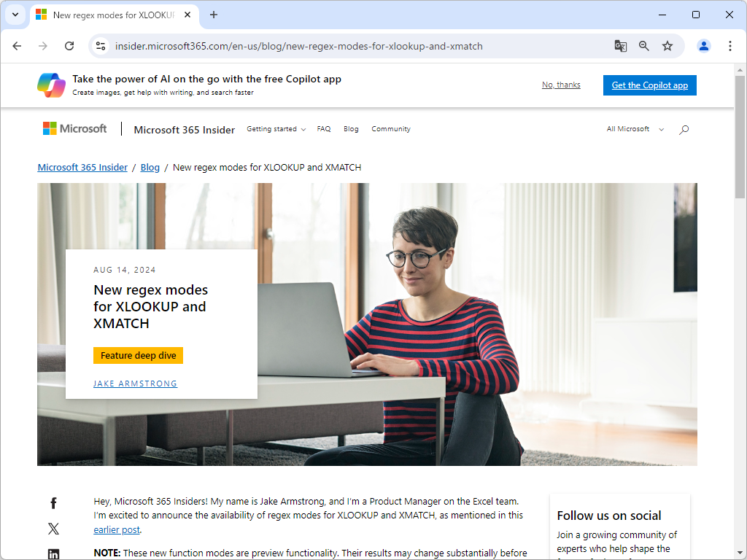
Task: Open the FAQ menu item
Action: (x=324, y=129)
